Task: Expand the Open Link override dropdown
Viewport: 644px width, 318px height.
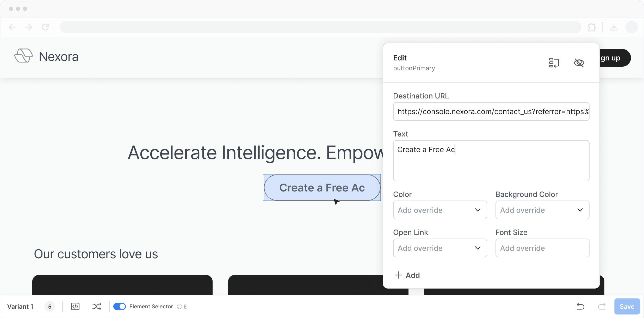Action: point(440,248)
